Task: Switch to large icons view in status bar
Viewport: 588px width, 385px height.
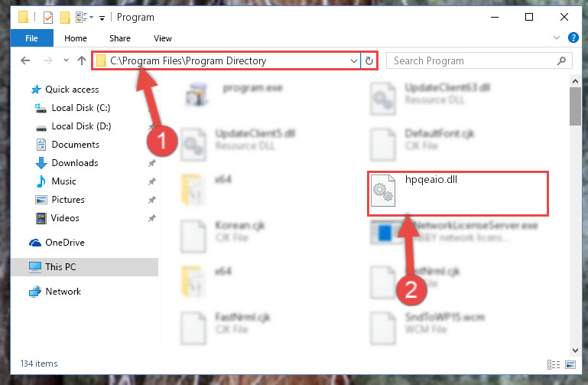Action: click(x=570, y=364)
